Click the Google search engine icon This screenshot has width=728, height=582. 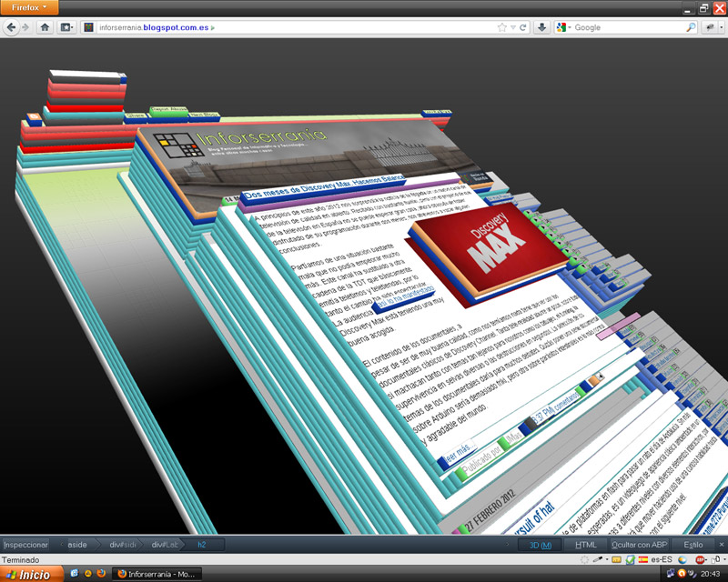point(561,27)
